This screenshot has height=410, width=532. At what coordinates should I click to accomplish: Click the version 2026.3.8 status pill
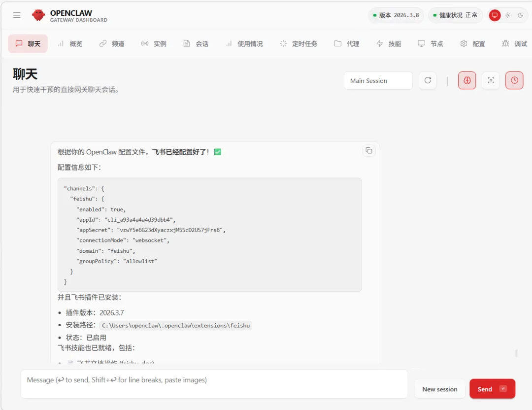(396, 15)
